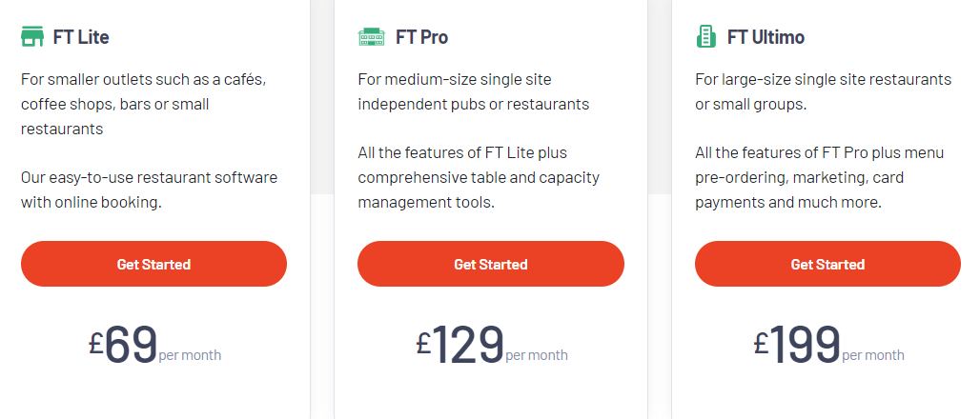
Task: Click 'All the features of FT Pro' paragraph
Action: [x=820, y=177]
